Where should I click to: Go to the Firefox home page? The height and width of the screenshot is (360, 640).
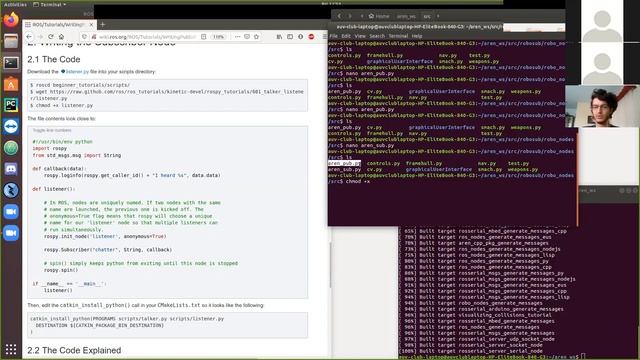61,37
